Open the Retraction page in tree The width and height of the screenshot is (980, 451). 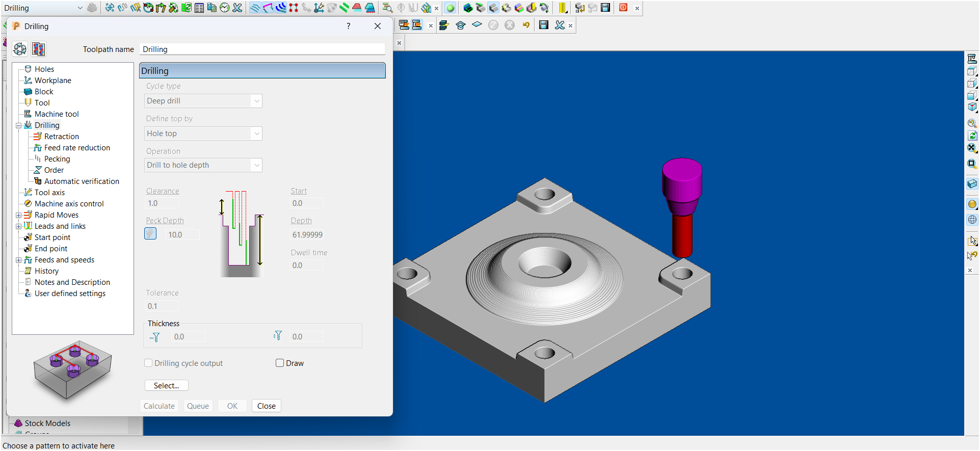[62, 137]
